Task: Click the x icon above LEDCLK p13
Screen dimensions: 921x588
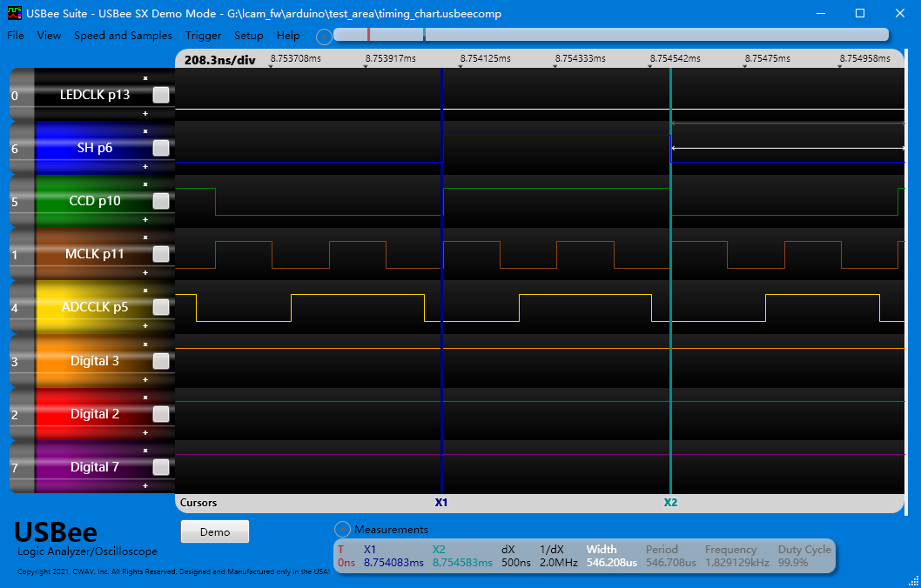Action: point(145,78)
